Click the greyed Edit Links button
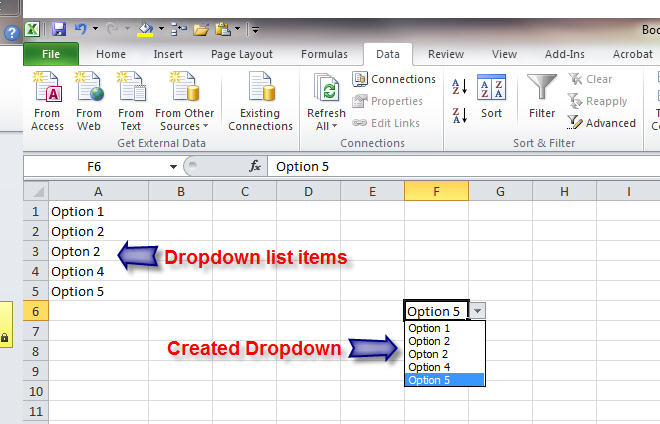660x424 pixels. (386, 123)
